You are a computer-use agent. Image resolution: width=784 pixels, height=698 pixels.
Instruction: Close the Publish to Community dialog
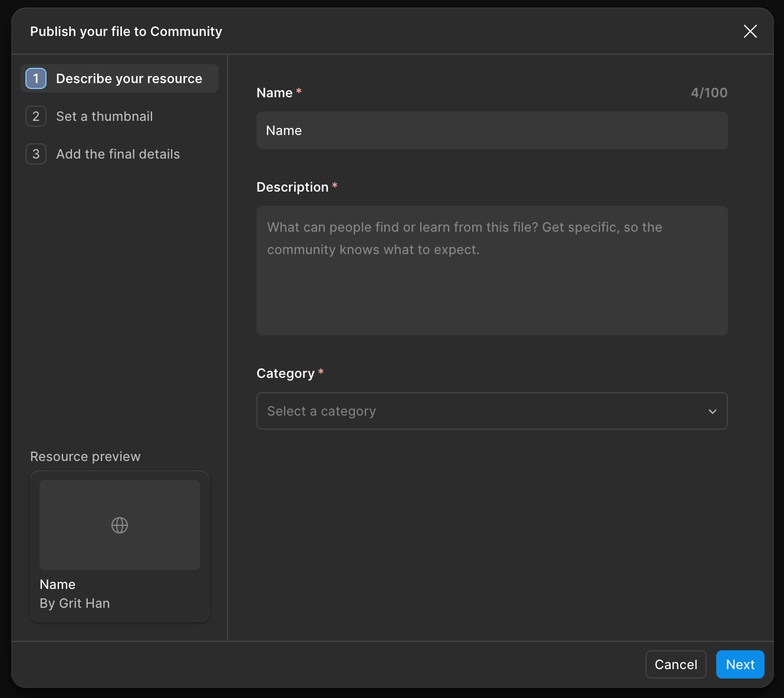750,31
